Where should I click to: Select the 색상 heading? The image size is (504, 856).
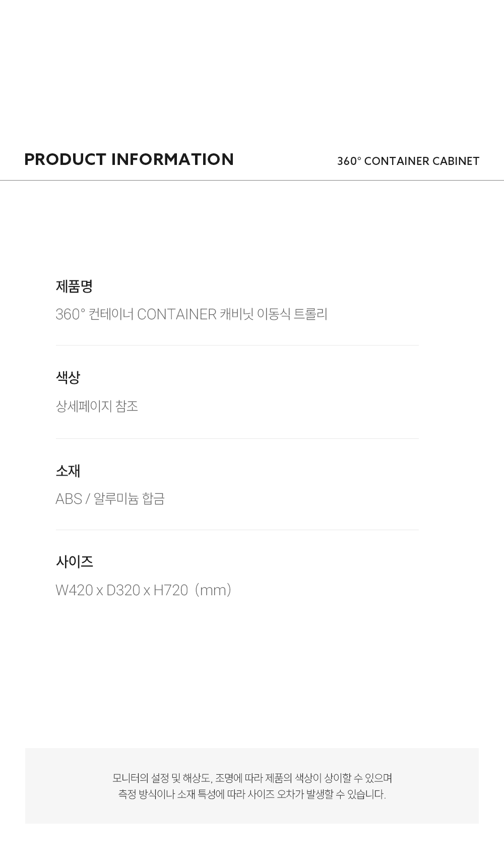(x=68, y=377)
